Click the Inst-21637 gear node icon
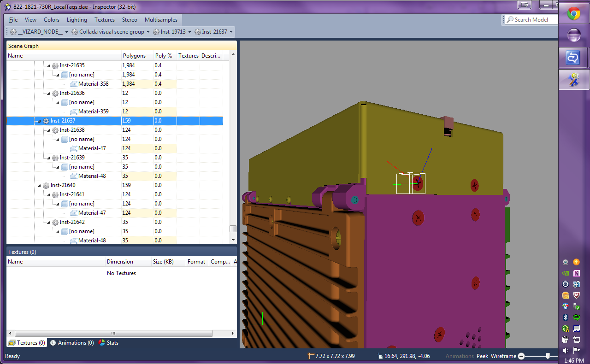The width and height of the screenshot is (590, 364). (46, 121)
